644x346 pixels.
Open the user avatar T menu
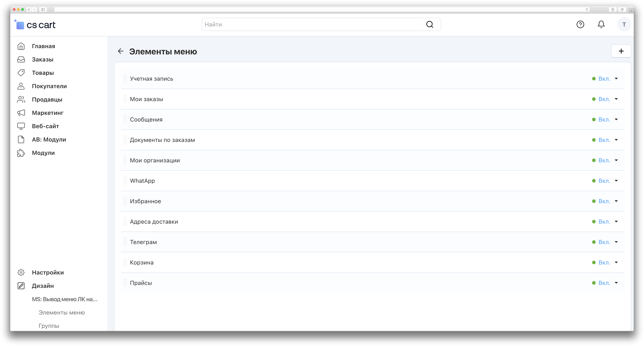coord(624,24)
